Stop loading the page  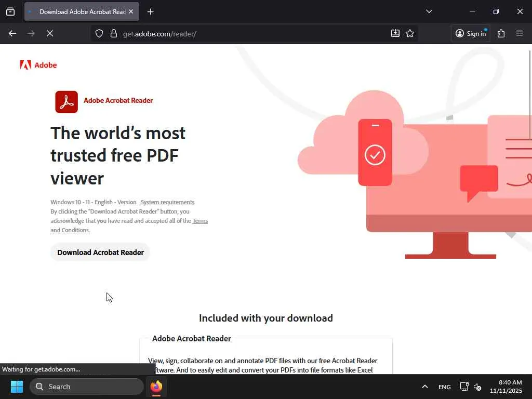coord(50,33)
